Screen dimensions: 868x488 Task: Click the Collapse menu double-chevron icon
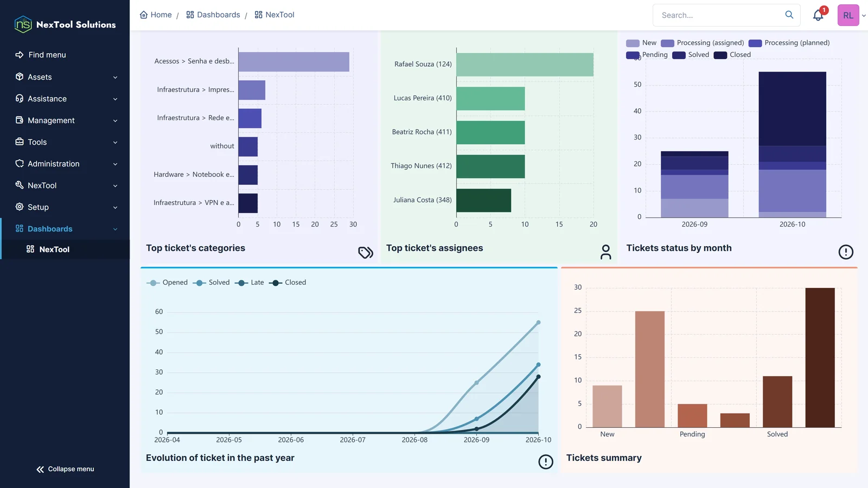pos(40,469)
